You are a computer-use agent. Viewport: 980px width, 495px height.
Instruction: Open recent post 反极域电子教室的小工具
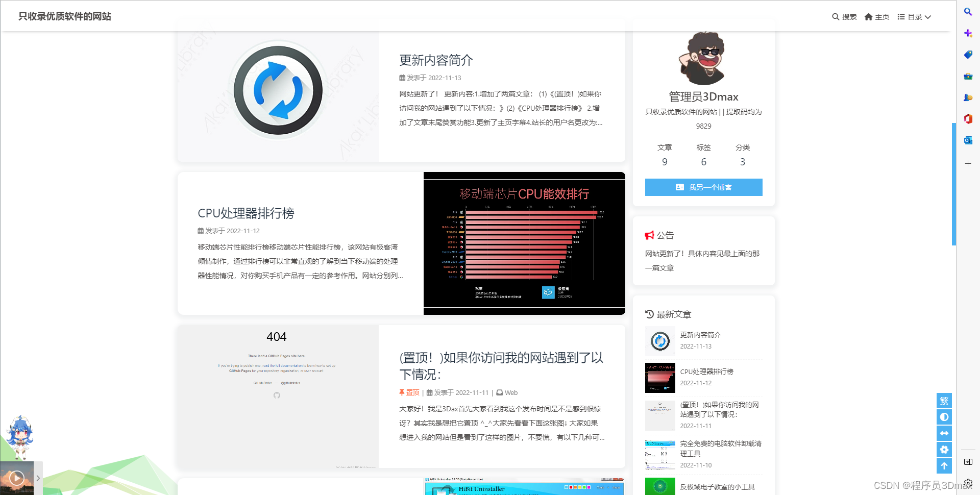[x=718, y=487]
